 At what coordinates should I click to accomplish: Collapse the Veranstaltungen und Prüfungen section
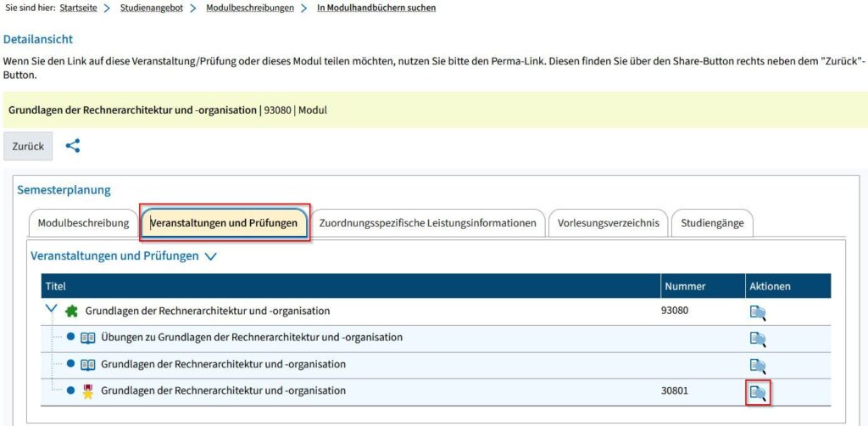(x=210, y=256)
